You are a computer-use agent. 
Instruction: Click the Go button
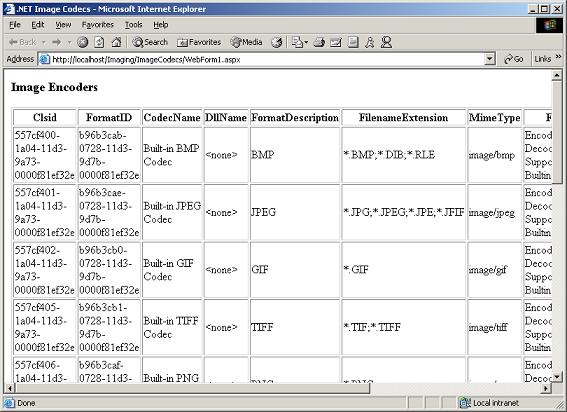514,59
